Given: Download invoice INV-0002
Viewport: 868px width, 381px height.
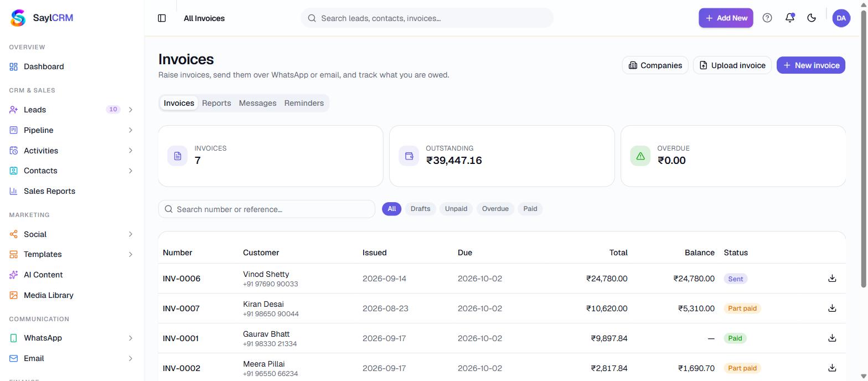Looking at the screenshot, I should [832, 368].
